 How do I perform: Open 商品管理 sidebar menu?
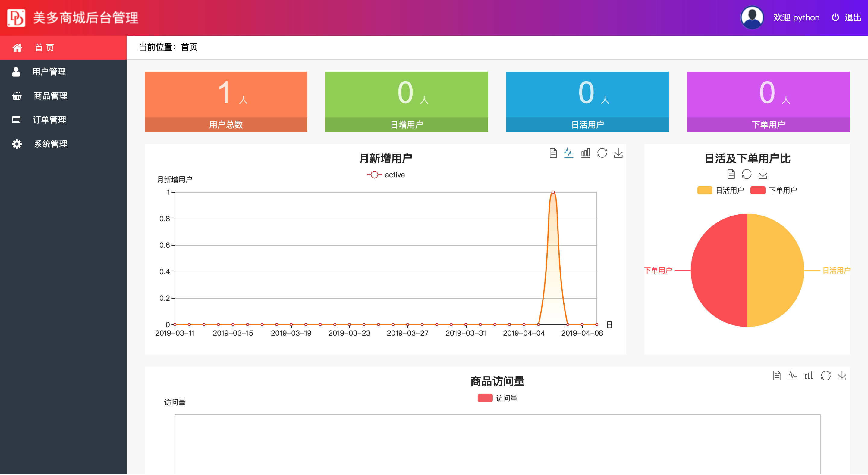point(50,96)
